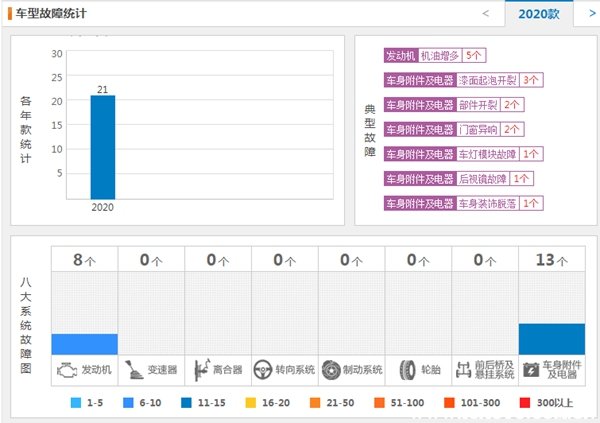600x423 pixels.
Task: Open the 机油增多 fault tag
Action: tap(440, 56)
